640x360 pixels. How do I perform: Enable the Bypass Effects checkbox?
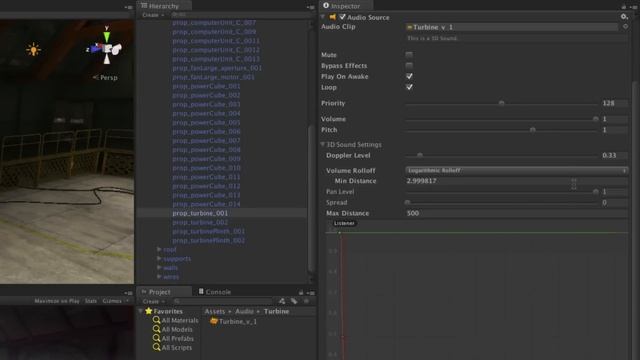409,65
